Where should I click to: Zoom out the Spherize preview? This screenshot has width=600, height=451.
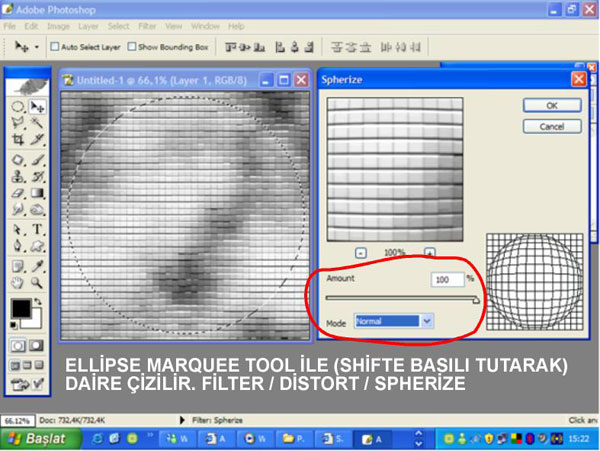tap(361, 253)
